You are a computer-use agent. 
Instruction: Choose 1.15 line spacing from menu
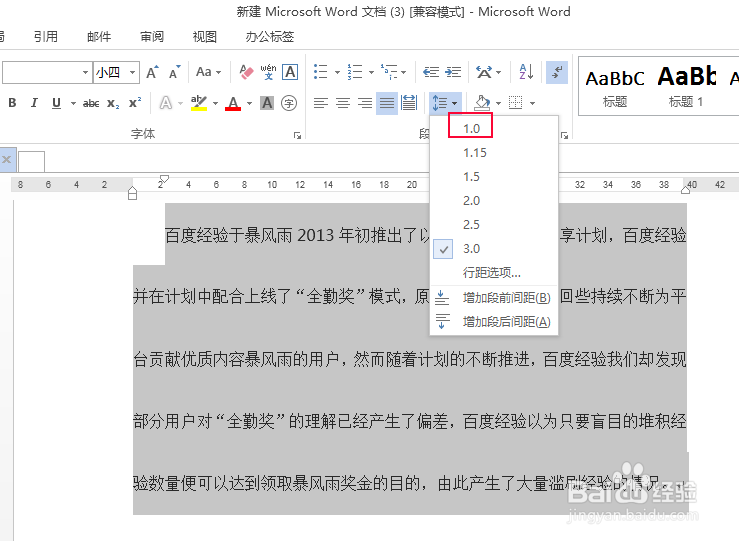(494, 153)
